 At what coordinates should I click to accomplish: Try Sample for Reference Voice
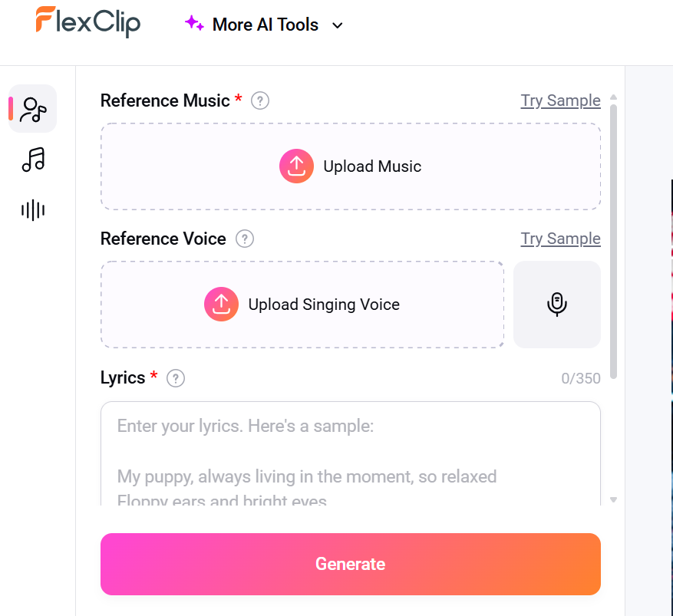pos(560,239)
